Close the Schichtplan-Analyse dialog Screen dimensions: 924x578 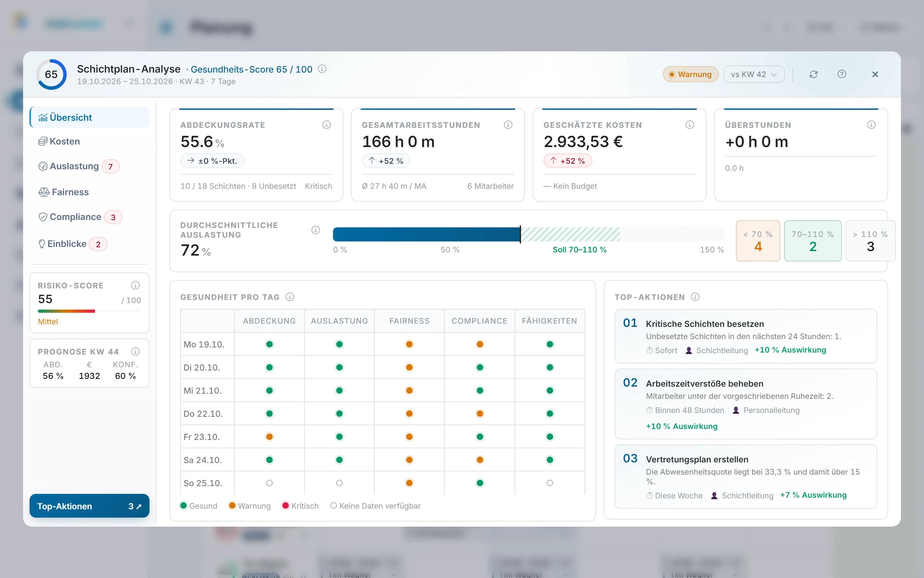[875, 74]
